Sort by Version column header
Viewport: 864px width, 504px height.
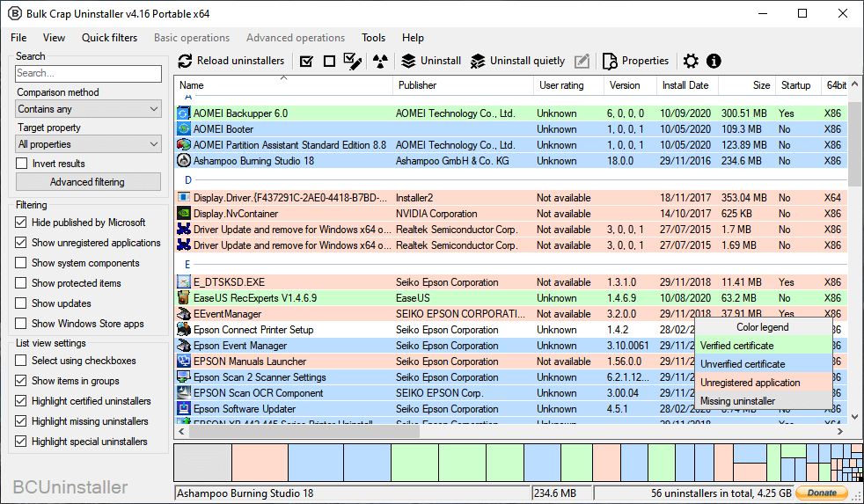(630, 85)
